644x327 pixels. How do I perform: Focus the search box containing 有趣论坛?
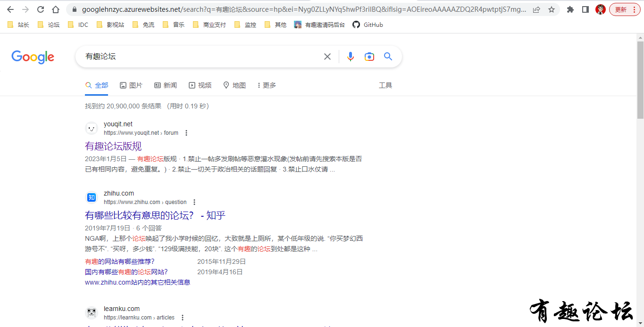[201, 57]
